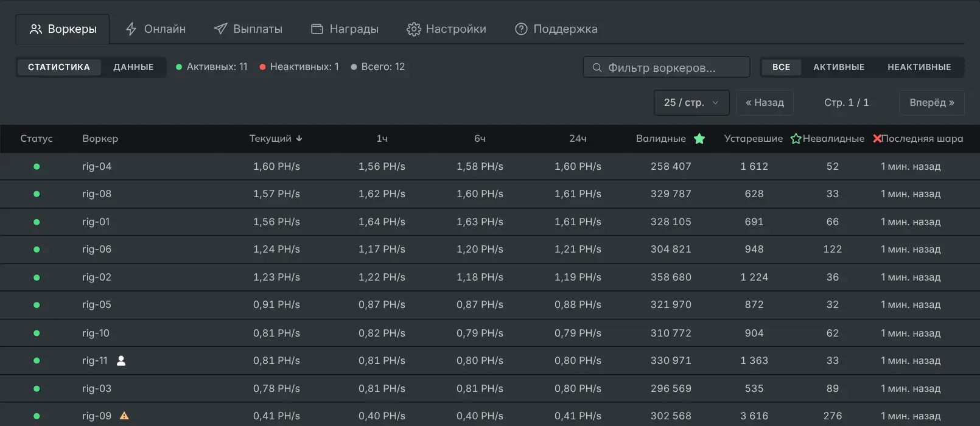The height and width of the screenshot is (426, 980).
Task: Select the СТАТИСТИКА view toggle
Action: [x=59, y=67]
